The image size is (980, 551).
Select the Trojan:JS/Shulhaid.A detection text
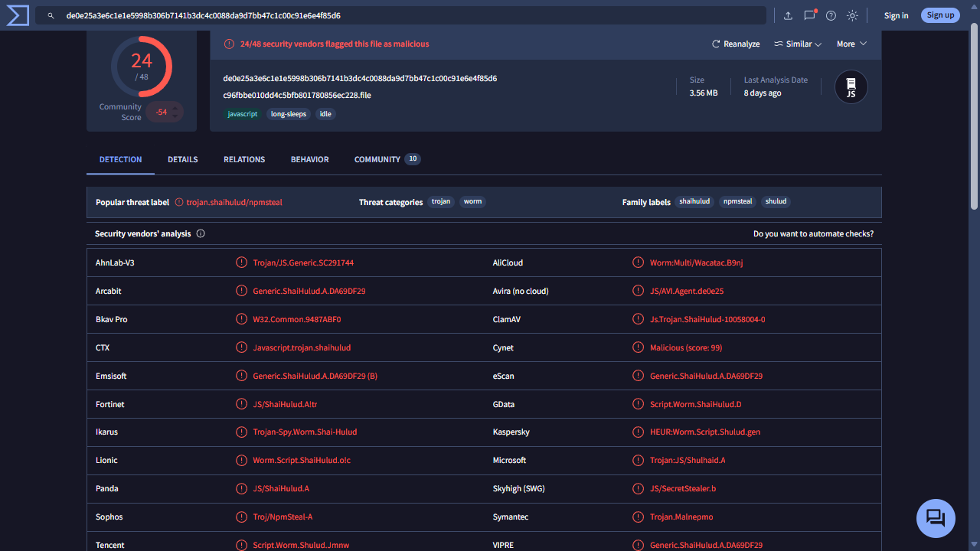(688, 460)
